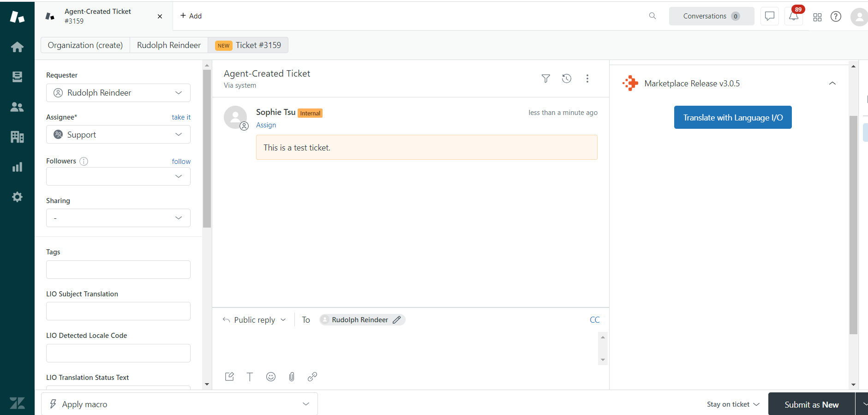Open notifications bell with 89 badge
The height and width of the screenshot is (415, 868).
click(794, 17)
